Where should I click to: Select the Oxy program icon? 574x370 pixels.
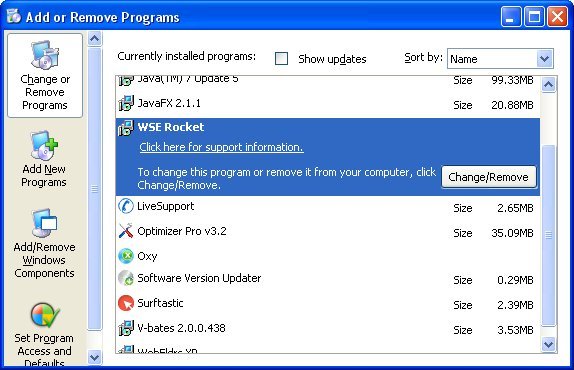click(126, 256)
